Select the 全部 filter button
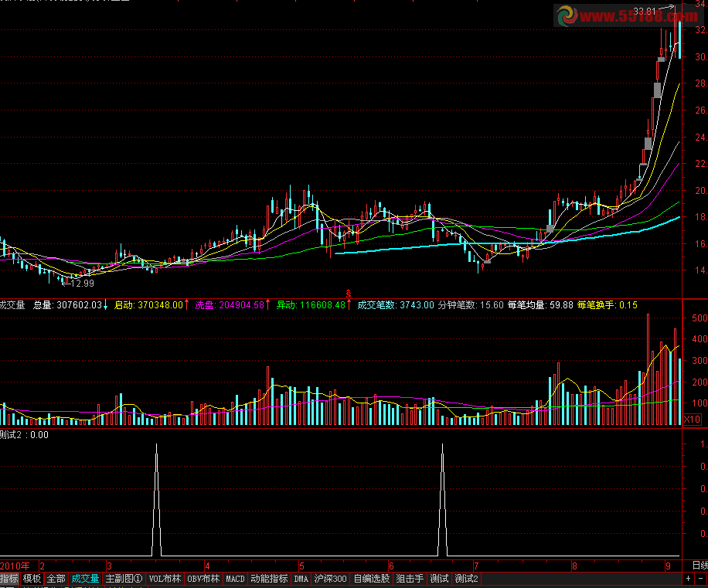This screenshot has width=708, height=588. tap(56, 579)
